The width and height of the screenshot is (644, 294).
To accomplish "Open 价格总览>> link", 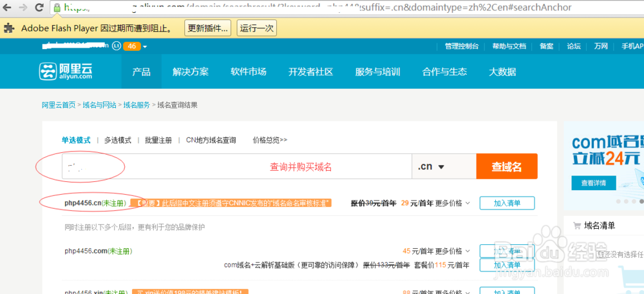I will coord(270,140).
